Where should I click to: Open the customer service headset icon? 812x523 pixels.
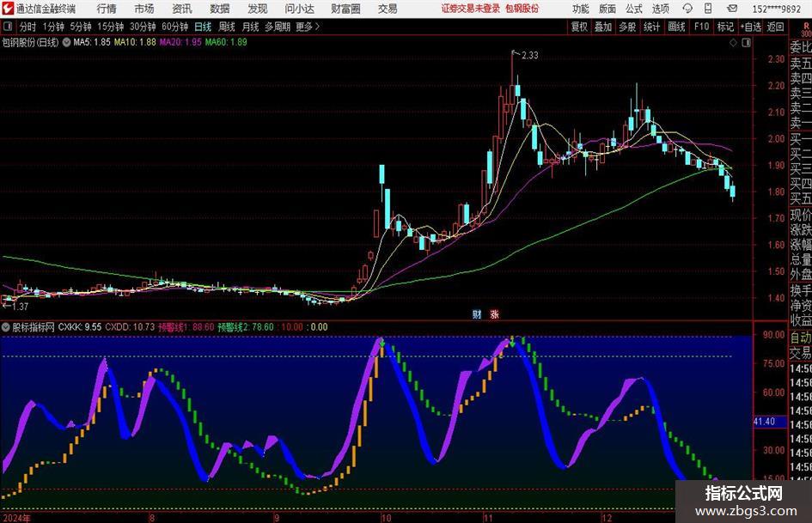click(x=687, y=9)
